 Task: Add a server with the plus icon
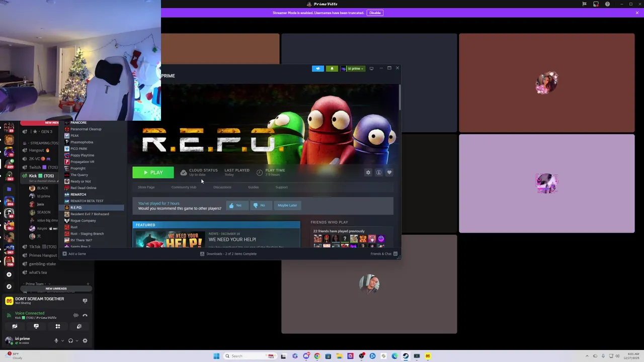click(x=9, y=275)
